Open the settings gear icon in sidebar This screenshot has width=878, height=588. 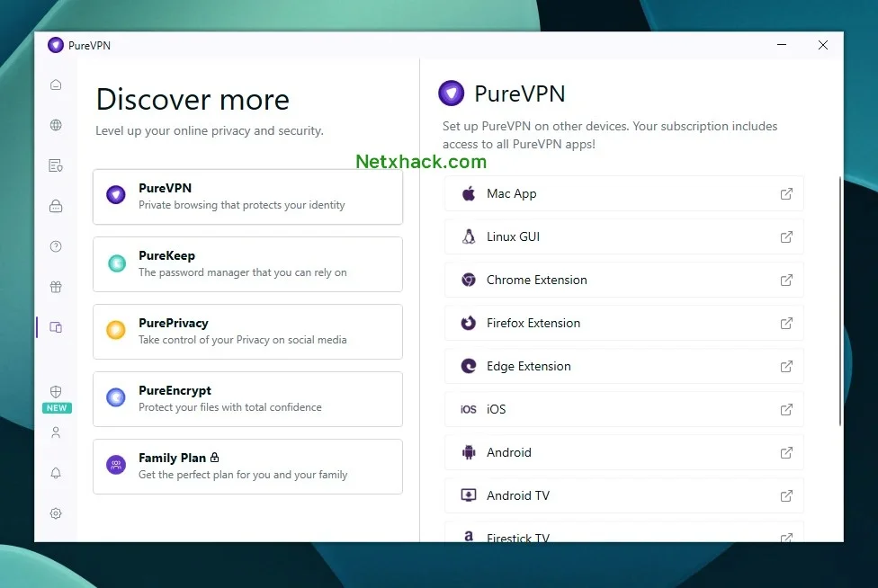coord(56,513)
